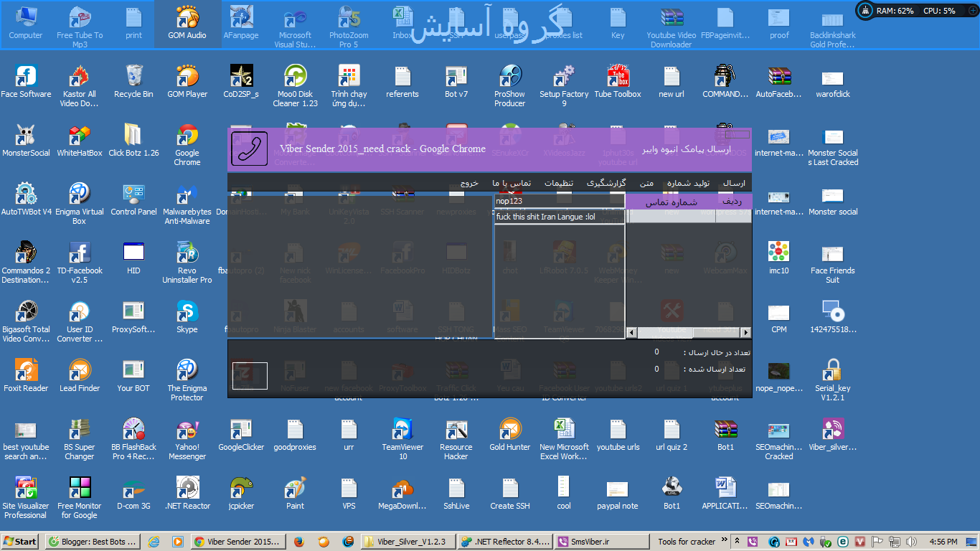Click the left arrow of the contact list scrollbar

coord(631,333)
